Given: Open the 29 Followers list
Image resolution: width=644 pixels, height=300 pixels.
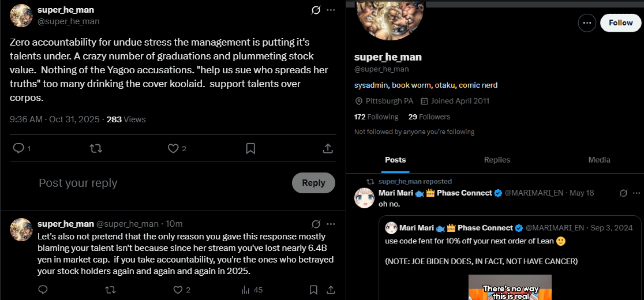Looking at the screenshot, I should 429,117.
